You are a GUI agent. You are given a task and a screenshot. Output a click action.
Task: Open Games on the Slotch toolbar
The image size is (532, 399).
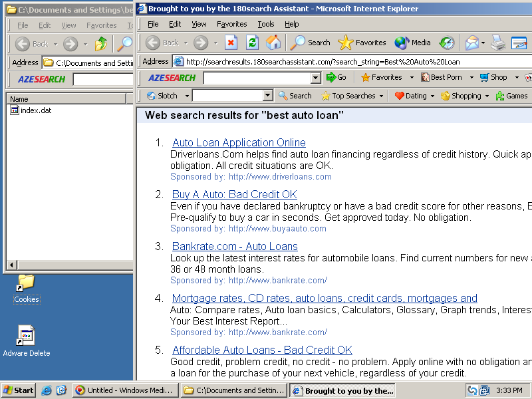point(511,96)
